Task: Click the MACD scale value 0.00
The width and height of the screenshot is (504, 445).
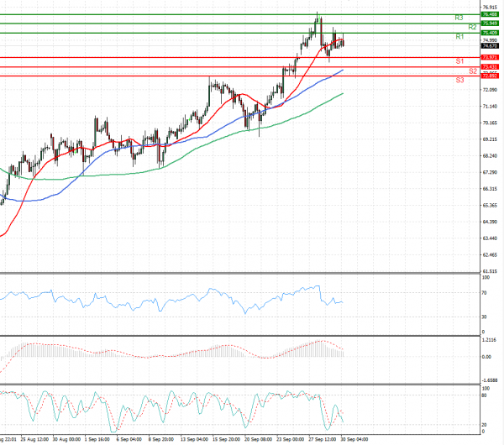Action: pyautogui.click(x=487, y=357)
